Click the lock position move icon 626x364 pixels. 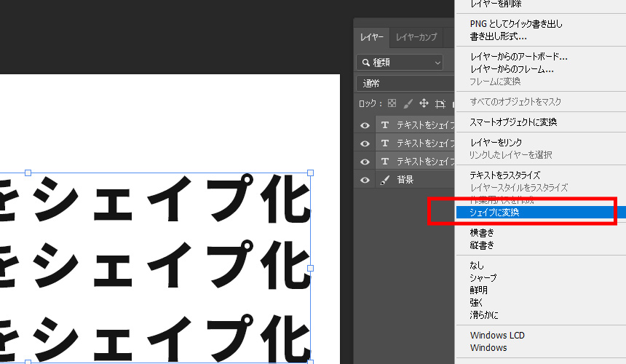click(424, 103)
